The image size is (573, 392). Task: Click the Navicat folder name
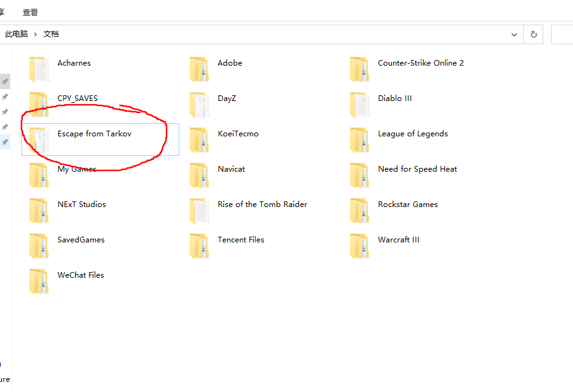click(x=232, y=169)
